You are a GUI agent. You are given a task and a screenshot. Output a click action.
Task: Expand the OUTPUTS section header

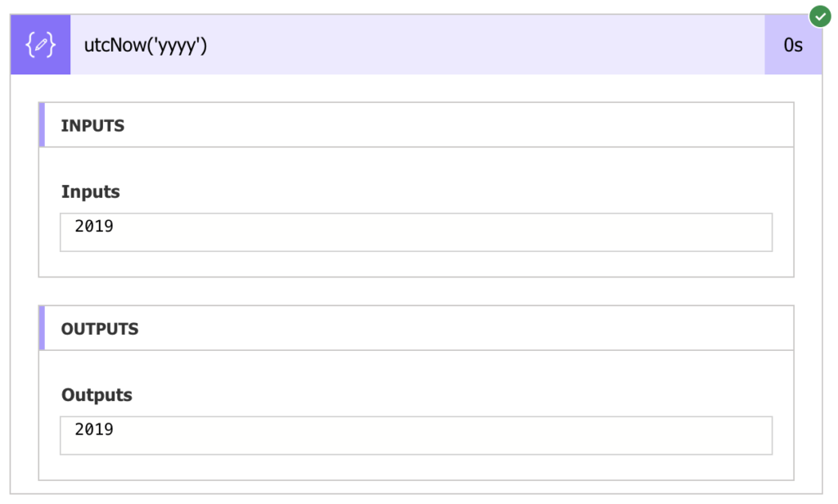pos(100,329)
